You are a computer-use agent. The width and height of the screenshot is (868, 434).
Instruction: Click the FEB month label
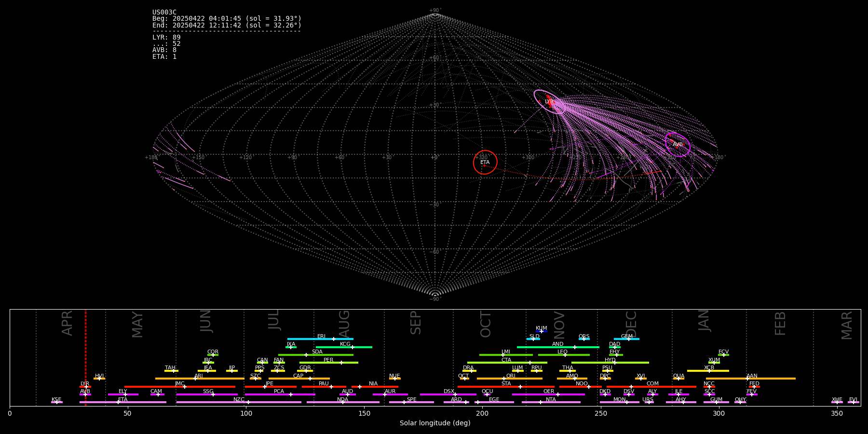[x=780, y=324]
